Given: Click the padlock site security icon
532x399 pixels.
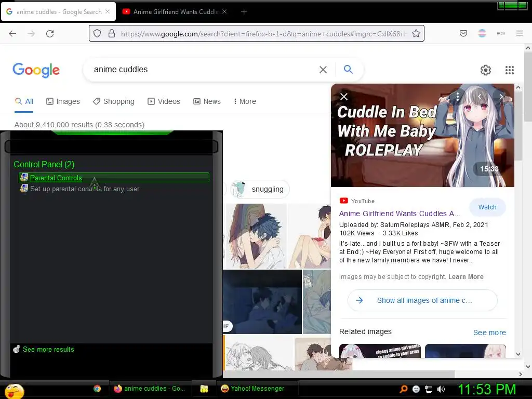Looking at the screenshot, I should point(111,33).
